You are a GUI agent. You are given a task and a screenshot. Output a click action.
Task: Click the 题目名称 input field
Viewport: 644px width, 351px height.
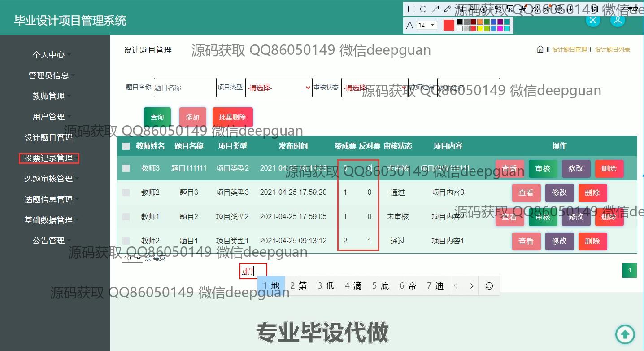tap(185, 88)
